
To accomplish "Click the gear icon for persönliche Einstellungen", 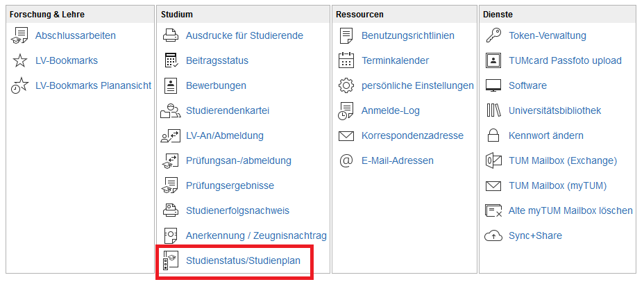I will point(346,85).
